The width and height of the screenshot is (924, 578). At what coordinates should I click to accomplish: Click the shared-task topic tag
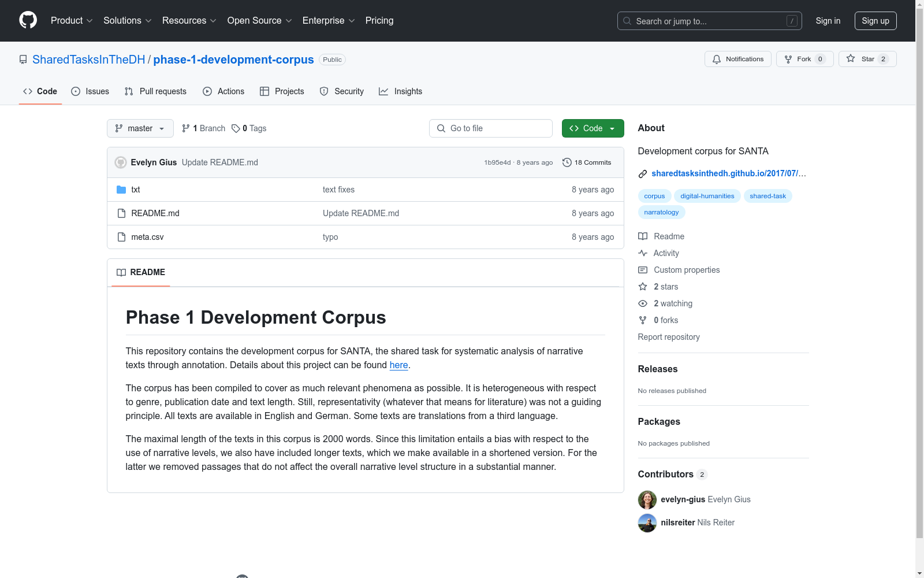click(768, 196)
